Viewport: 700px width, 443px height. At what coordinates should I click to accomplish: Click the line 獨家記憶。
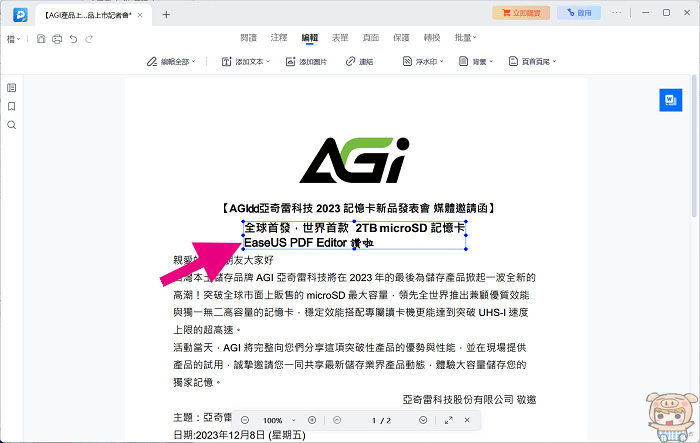pyautogui.click(x=197, y=382)
